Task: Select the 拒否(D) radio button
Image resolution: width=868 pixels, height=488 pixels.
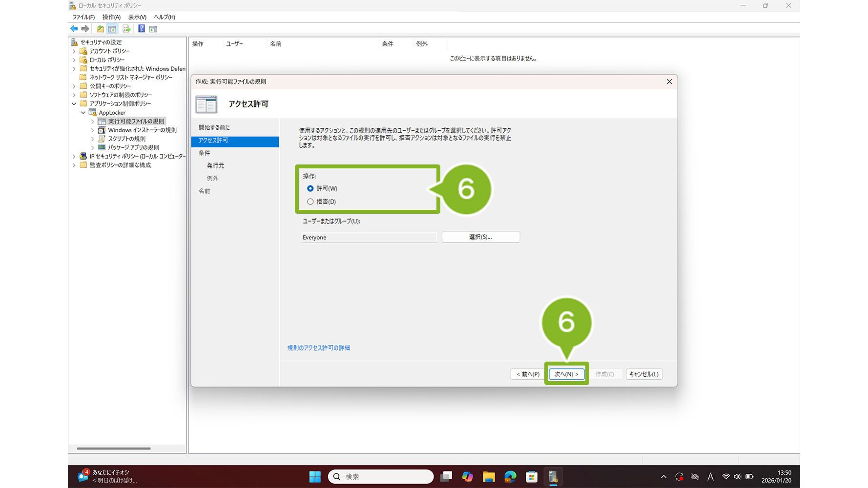Action: [x=310, y=202]
